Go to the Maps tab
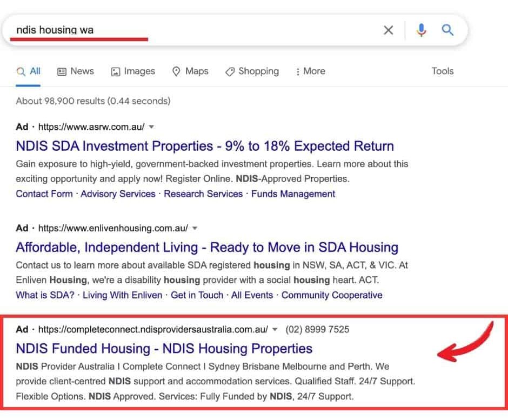The width and height of the screenshot is (508, 420). point(190,71)
